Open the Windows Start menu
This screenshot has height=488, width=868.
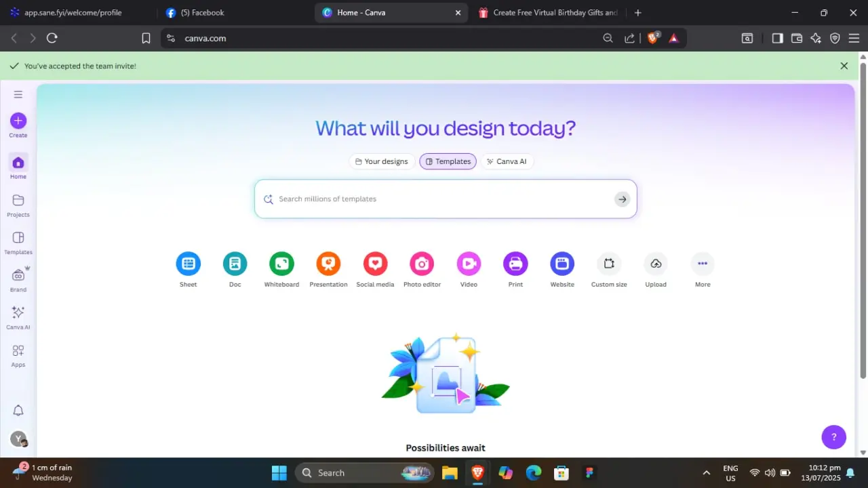point(279,472)
